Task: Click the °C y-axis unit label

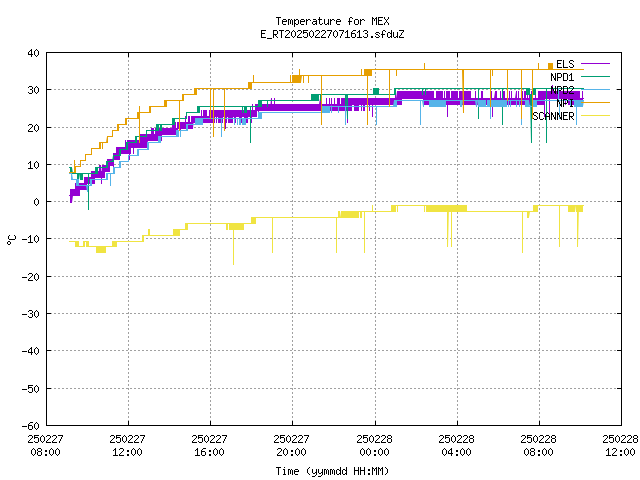Action: (x=11, y=240)
